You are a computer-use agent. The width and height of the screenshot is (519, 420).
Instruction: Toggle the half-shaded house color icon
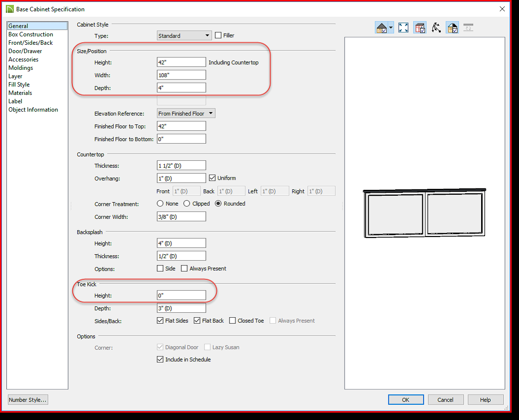[452, 28]
